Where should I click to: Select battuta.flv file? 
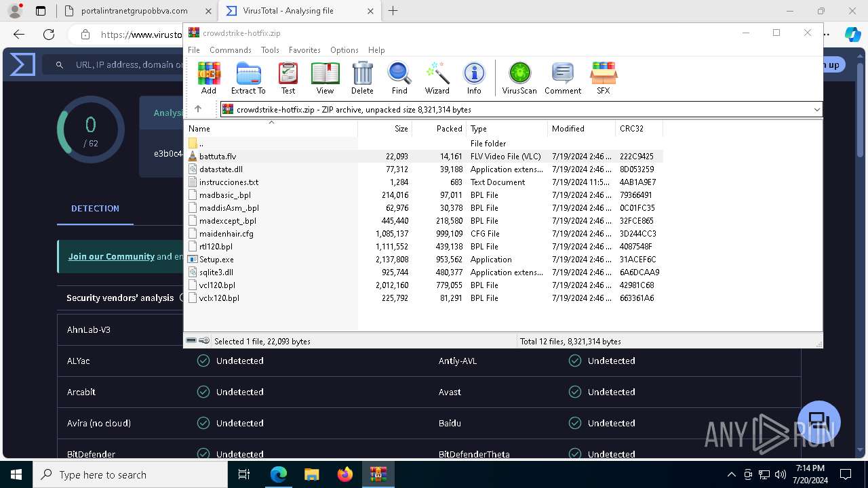[424, 157]
